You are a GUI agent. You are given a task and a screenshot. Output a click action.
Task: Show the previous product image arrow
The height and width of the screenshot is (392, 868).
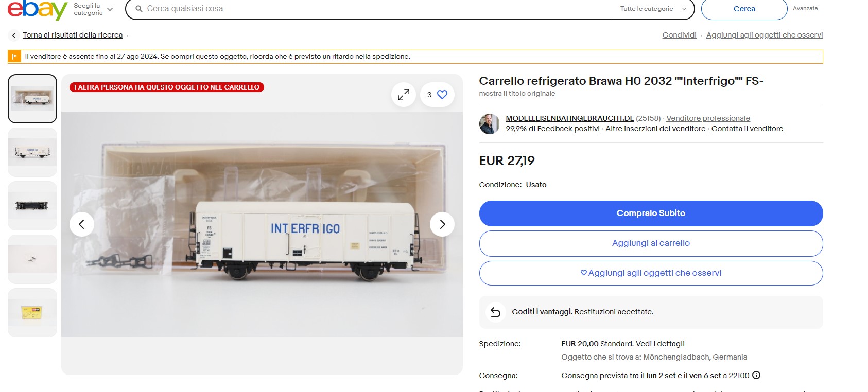82,224
